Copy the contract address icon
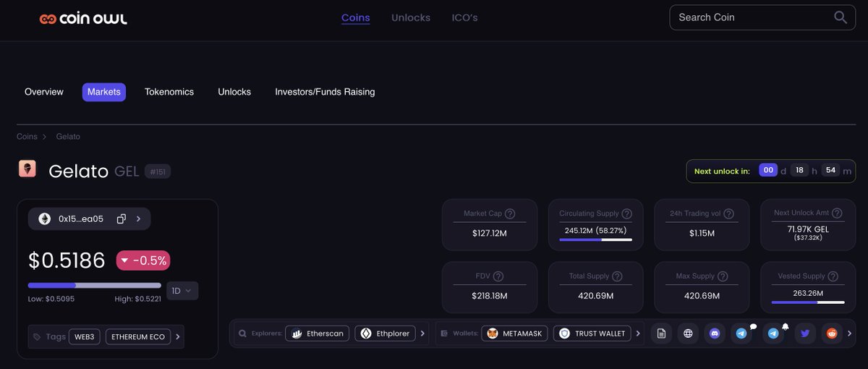The image size is (868, 369). click(x=122, y=219)
